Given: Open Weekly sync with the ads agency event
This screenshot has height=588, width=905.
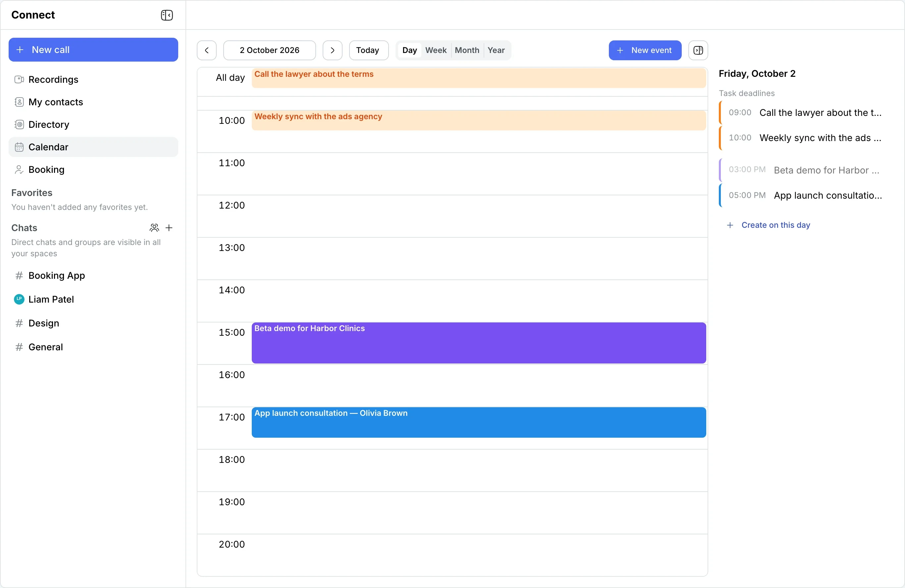Looking at the screenshot, I should (479, 121).
